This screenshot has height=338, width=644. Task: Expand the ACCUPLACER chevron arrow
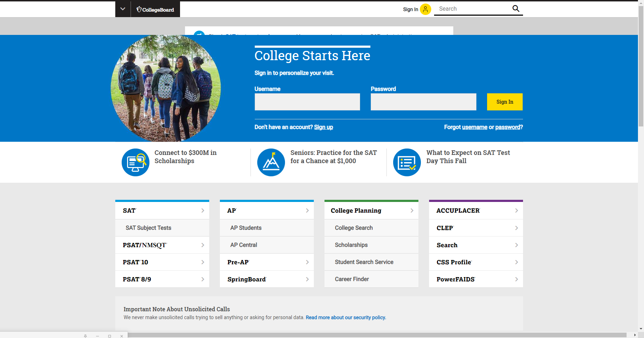516,210
